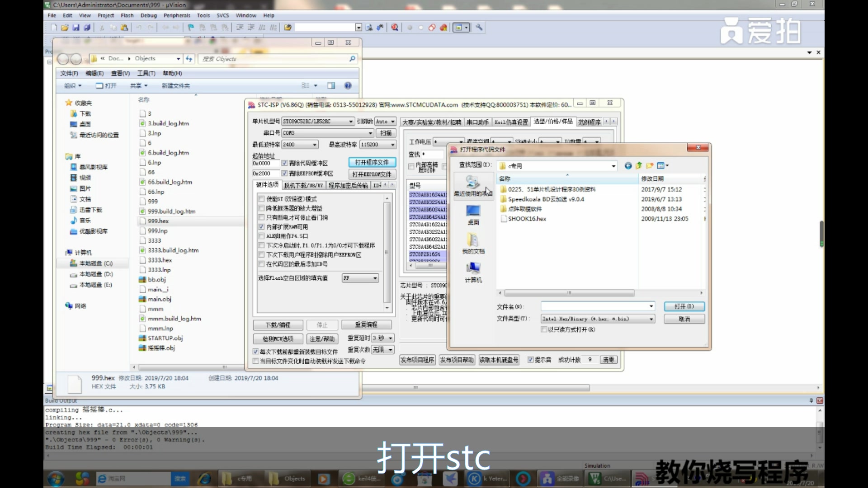The height and width of the screenshot is (488, 868).
Task: Enable the 以只读方式打开 checkbox
Action: (544, 329)
